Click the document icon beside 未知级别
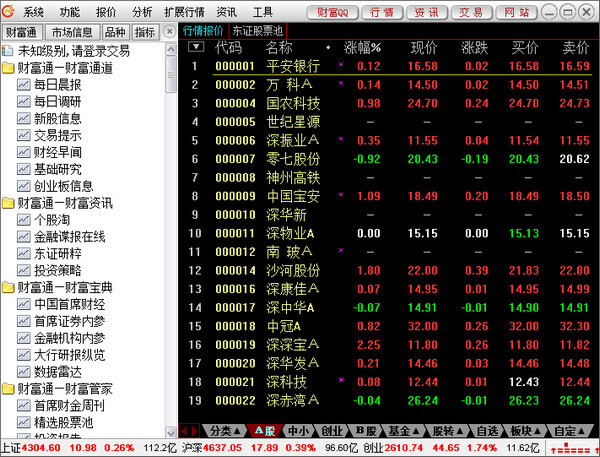 pos(7,51)
